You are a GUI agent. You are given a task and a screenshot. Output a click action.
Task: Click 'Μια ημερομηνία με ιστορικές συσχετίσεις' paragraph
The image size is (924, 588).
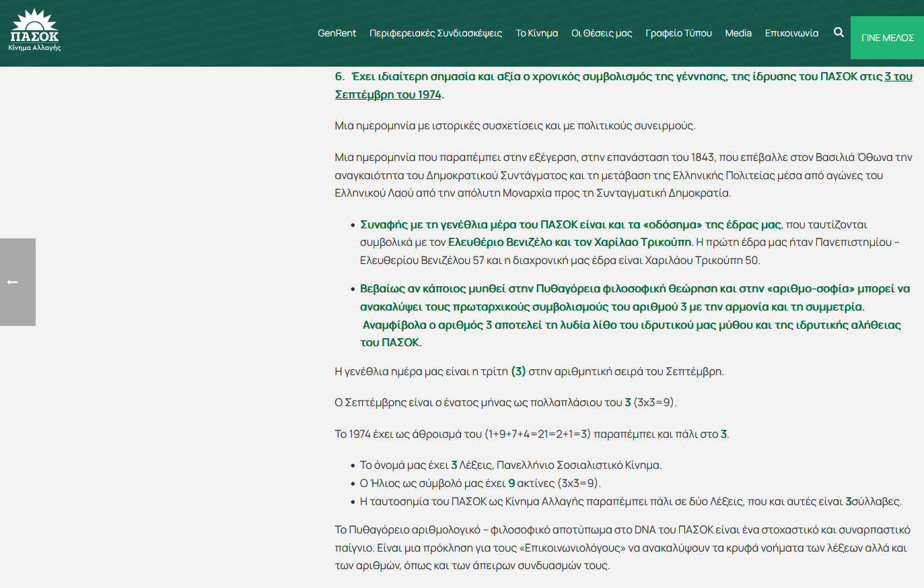(x=515, y=125)
